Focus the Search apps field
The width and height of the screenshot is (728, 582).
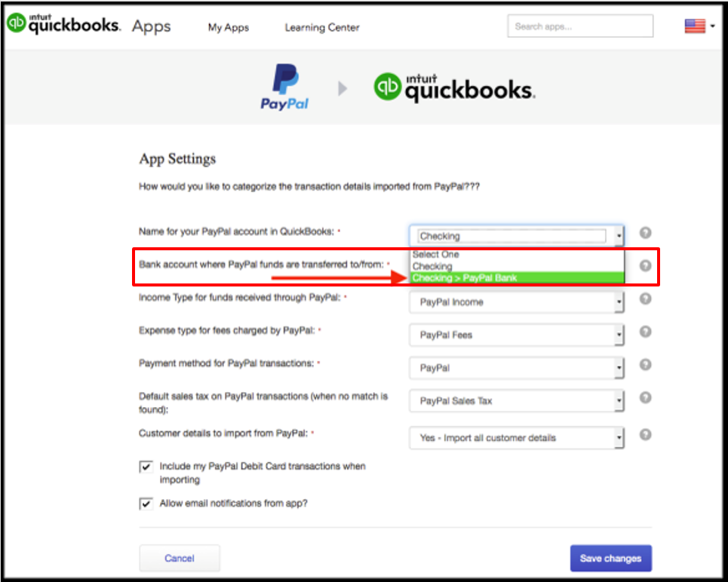point(580,26)
